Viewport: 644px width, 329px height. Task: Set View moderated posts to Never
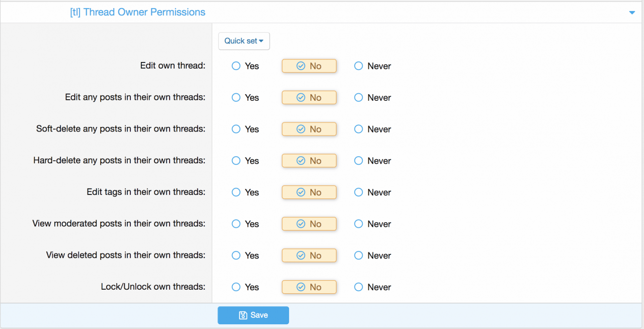(359, 224)
